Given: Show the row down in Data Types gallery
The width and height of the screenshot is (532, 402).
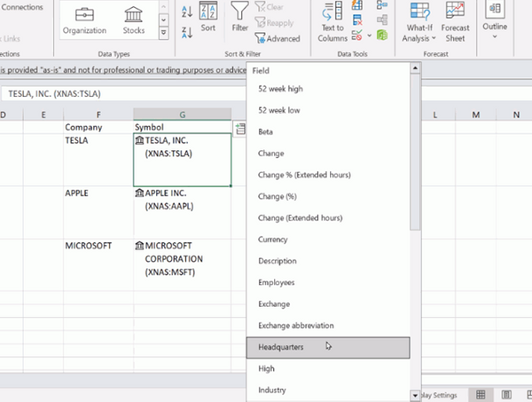Looking at the screenshot, I should click(x=163, y=20).
